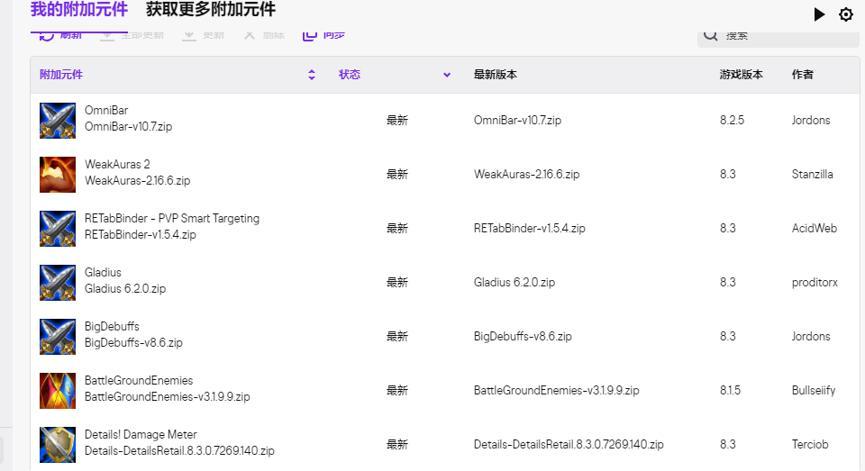Click the 最新 status in OmniBar row

[x=397, y=120]
